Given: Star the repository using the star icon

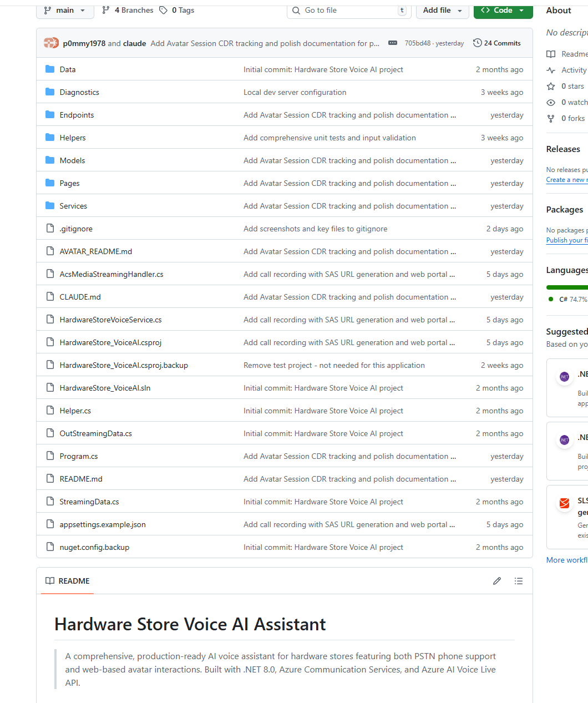Looking at the screenshot, I should tap(550, 86).
